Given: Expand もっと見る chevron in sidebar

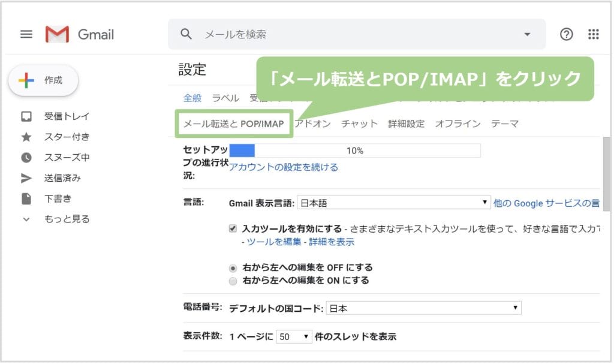Looking at the screenshot, I should 26,219.
